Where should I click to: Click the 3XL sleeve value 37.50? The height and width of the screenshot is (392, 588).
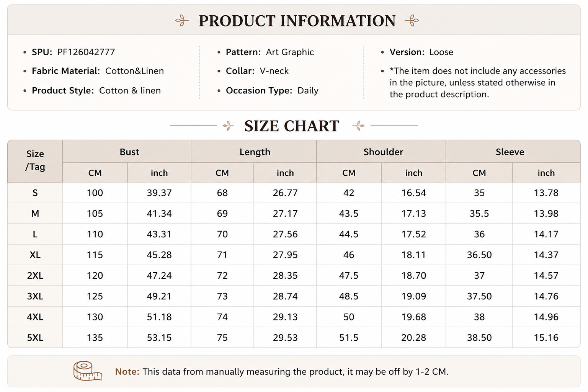(x=479, y=296)
